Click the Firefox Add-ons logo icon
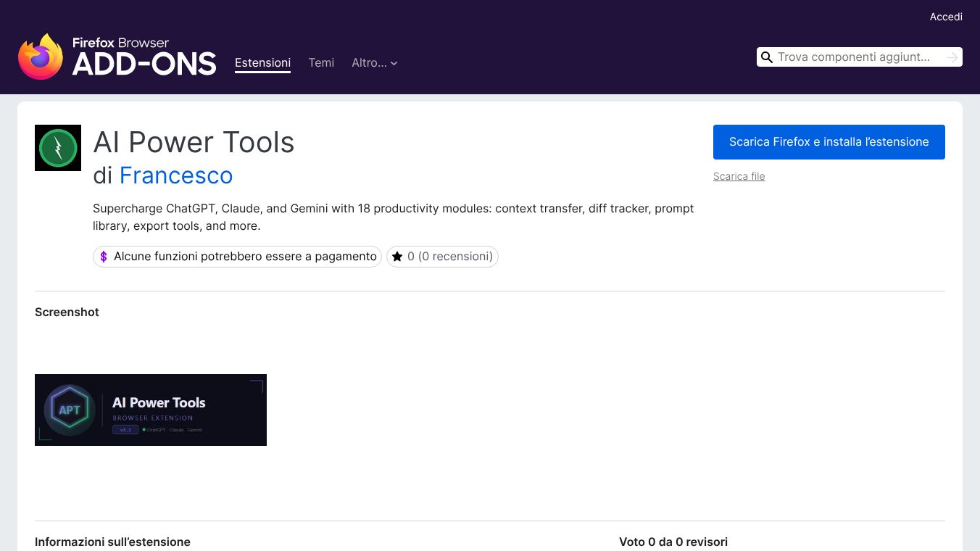This screenshot has width=980, height=551. coord(41,57)
